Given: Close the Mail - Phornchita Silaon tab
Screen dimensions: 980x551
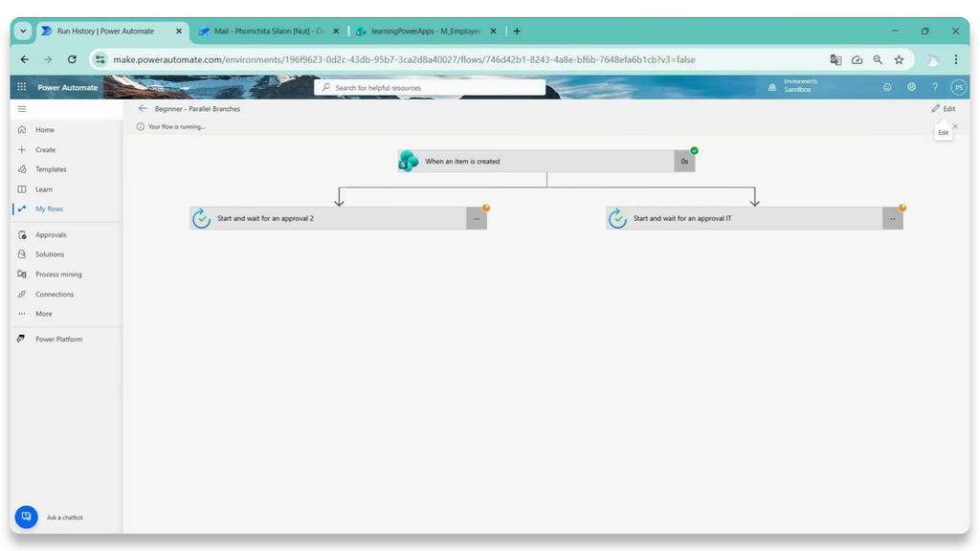Looking at the screenshot, I should click(336, 31).
